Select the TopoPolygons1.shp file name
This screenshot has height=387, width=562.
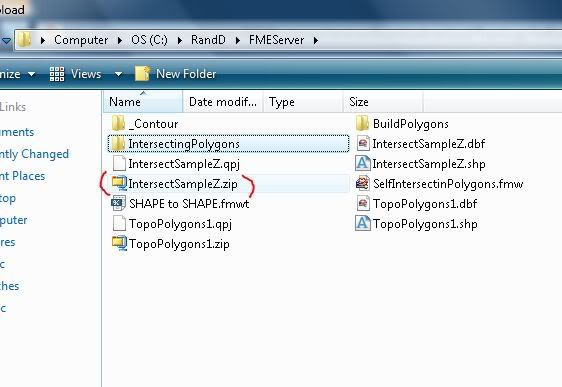tap(425, 224)
